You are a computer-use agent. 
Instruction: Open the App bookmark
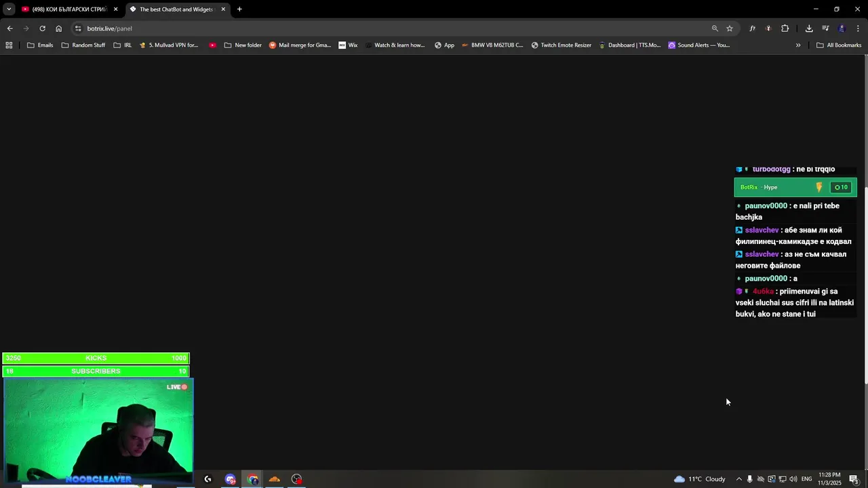coord(444,45)
